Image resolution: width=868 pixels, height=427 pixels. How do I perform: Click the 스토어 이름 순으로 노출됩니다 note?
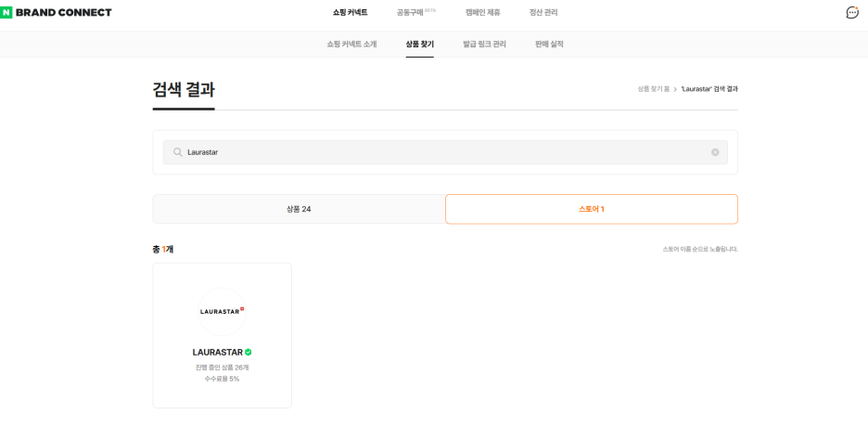[x=700, y=249]
